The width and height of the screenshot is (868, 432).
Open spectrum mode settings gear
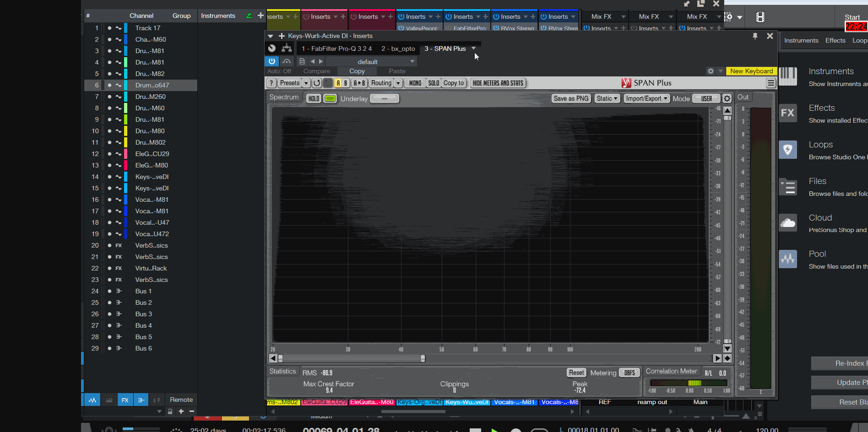point(727,98)
